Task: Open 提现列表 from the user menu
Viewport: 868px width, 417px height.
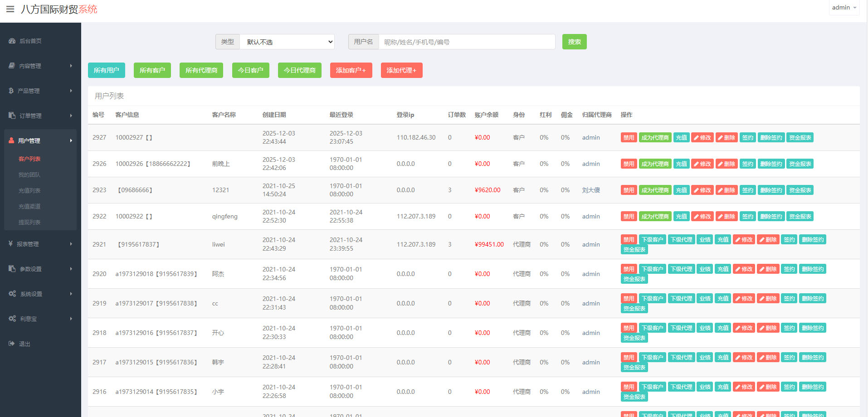Action: click(29, 222)
